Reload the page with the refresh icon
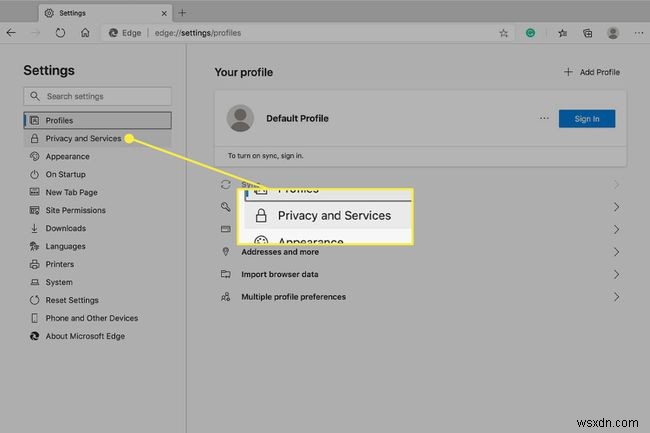The image size is (650, 433). (x=60, y=33)
